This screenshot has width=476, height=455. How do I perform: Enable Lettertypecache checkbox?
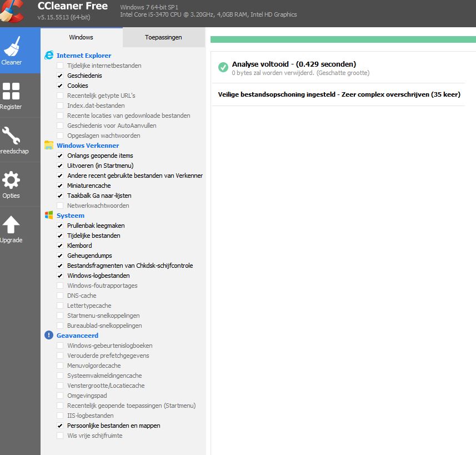point(60,306)
